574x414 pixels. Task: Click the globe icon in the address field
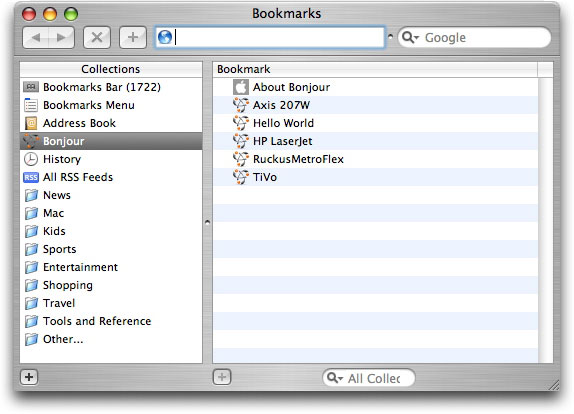(x=165, y=37)
